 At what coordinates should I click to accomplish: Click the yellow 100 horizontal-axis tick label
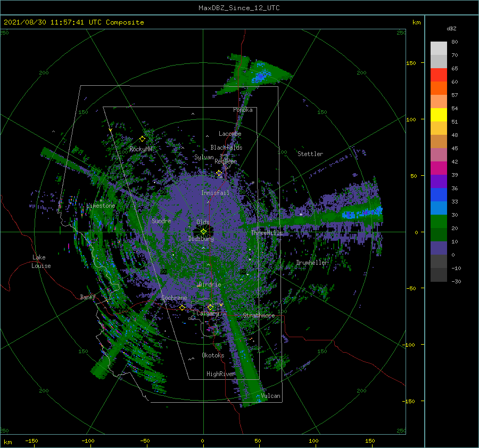(x=313, y=441)
